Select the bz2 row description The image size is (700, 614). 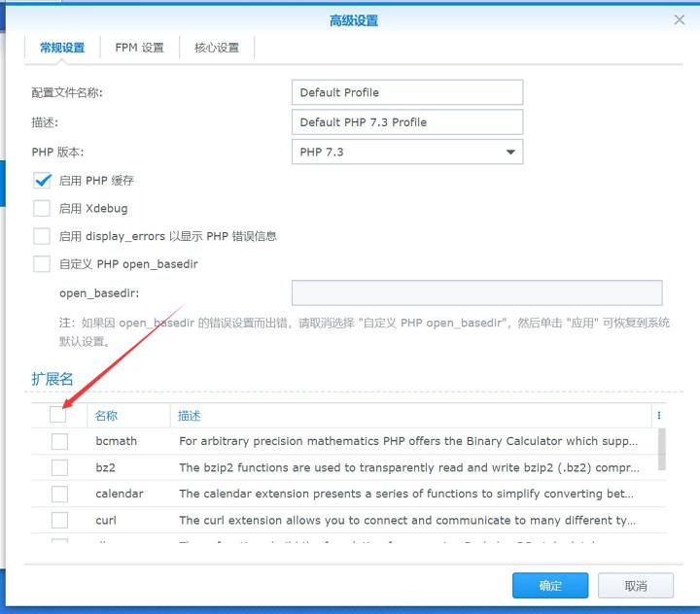[x=409, y=467]
